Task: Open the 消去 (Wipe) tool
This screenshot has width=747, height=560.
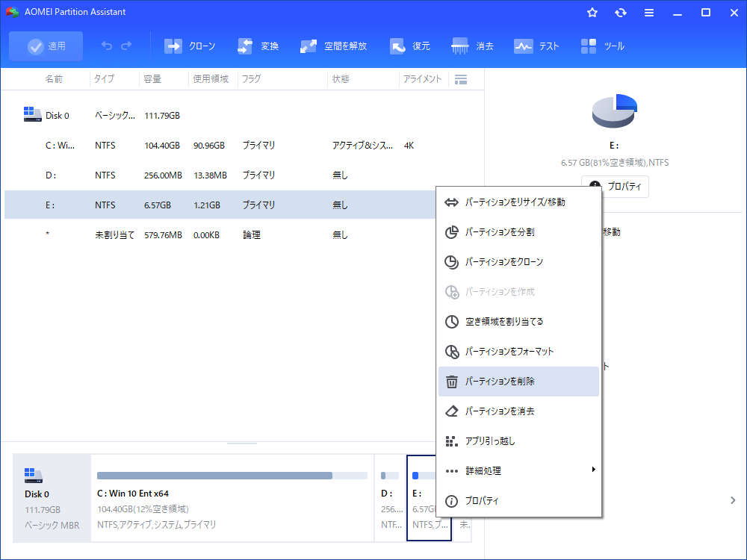Action: (472, 46)
